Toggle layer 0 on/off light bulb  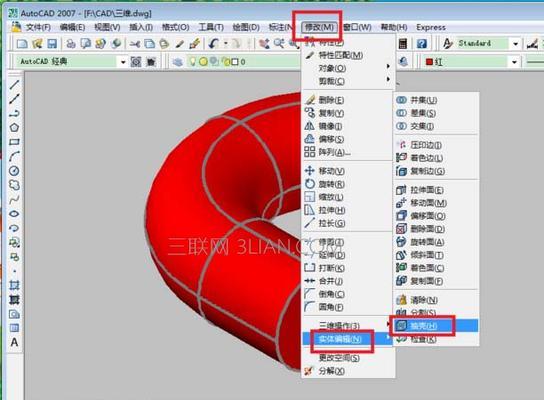[193, 62]
